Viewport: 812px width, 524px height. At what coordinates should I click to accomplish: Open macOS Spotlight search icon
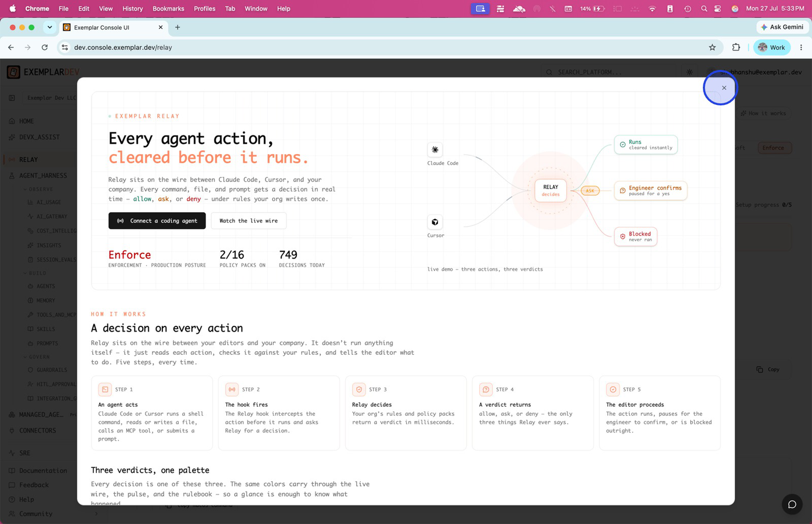[x=704, y=9]
